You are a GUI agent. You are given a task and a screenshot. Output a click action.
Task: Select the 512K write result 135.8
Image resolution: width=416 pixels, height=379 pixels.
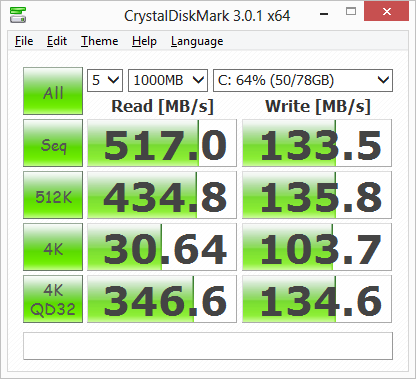317,195
